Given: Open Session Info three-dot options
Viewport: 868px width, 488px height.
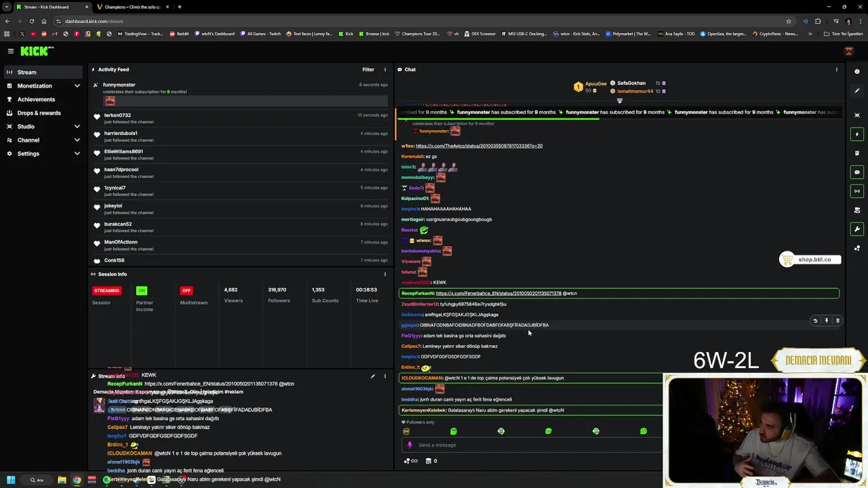Looking at the screenshot, I should pos(385,274).
